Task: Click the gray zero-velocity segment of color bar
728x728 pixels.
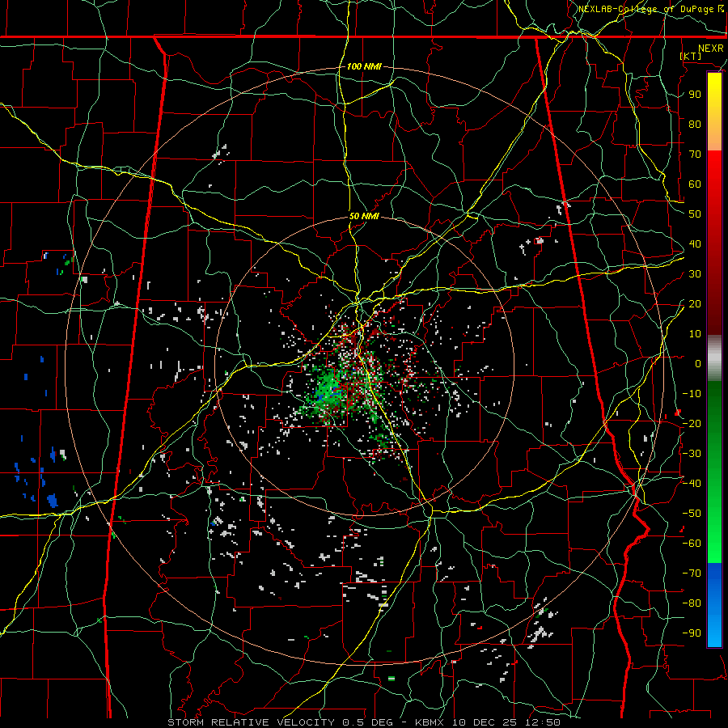Action: (714, 358)
